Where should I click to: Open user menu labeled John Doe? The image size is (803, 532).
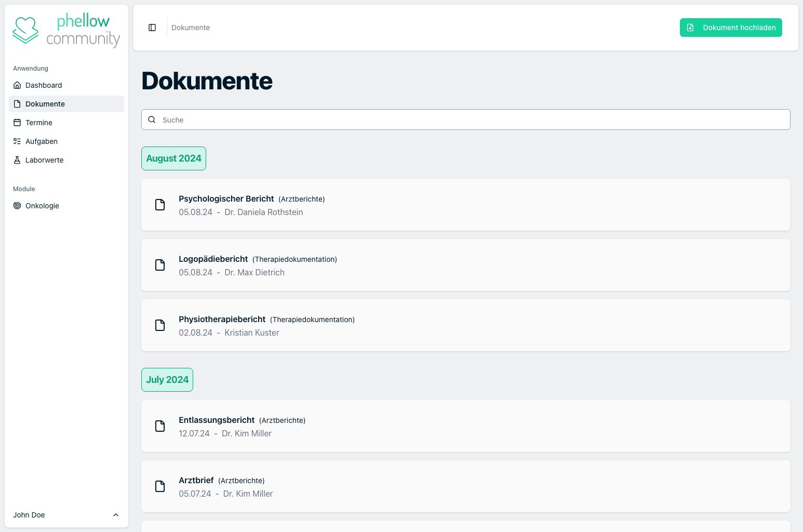point(66,515)
